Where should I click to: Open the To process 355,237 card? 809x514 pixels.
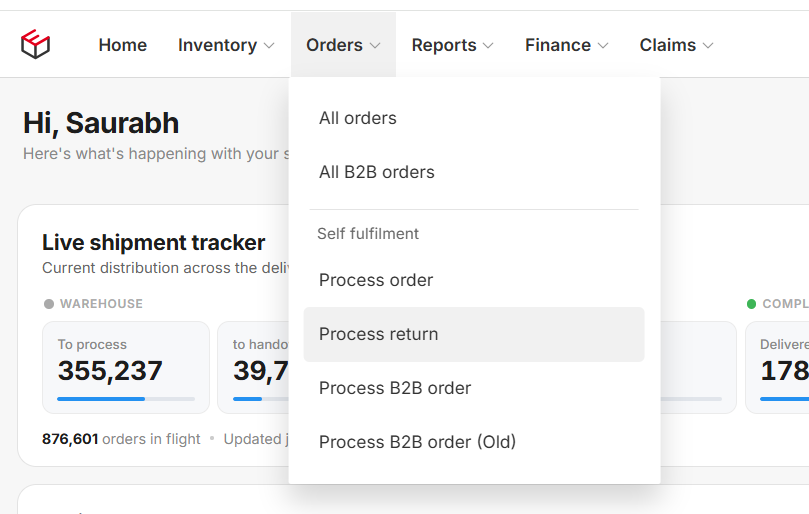click(126, 367)
